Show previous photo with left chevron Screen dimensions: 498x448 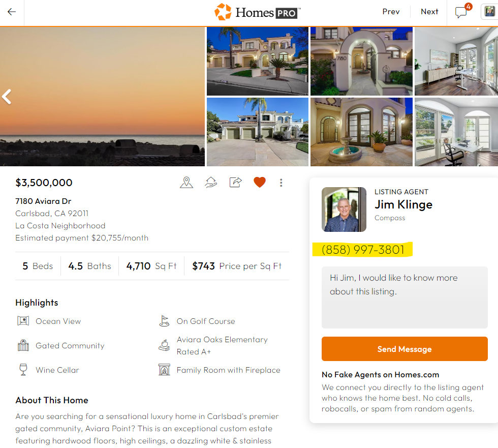pos(7,97)
